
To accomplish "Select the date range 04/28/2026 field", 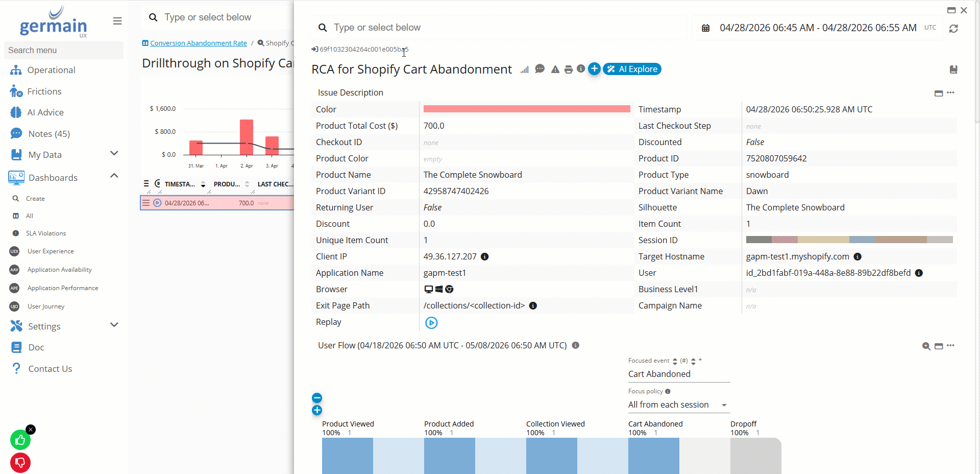I will (818, 28).
